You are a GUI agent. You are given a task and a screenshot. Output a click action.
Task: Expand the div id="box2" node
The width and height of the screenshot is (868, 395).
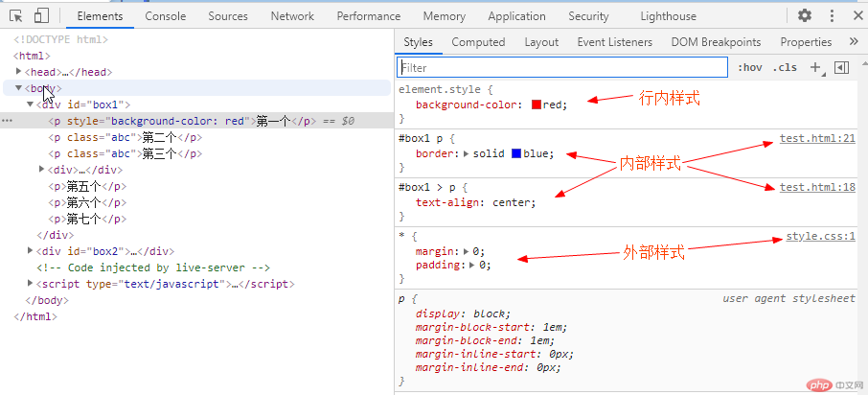(31, 251)
